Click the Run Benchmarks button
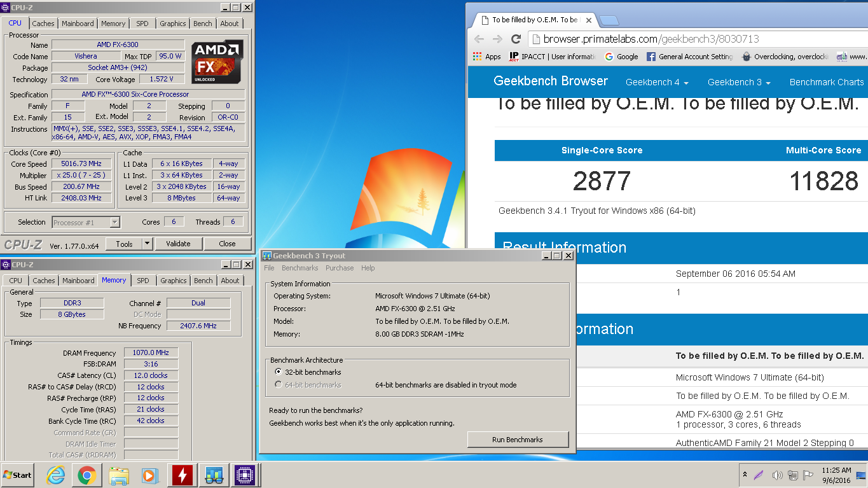The width and height of the screenshot is (868, 488). [518, 440]
